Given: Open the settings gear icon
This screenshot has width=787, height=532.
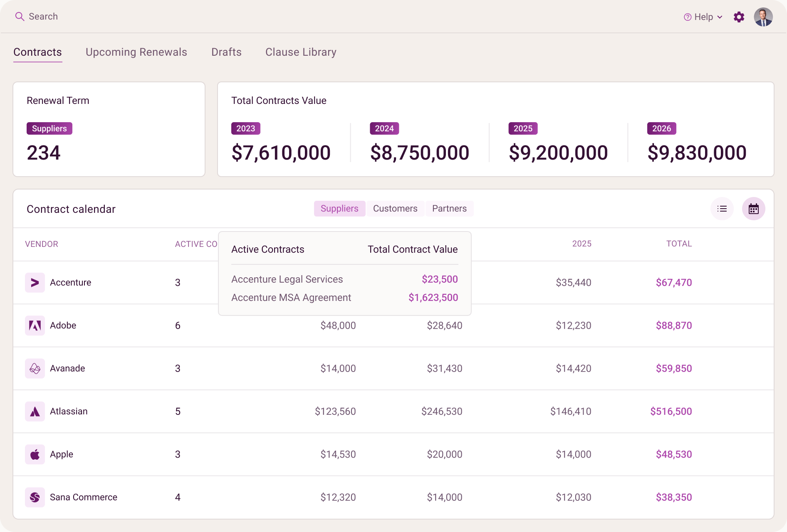Looking at the screenshot, I should [739, 17].
